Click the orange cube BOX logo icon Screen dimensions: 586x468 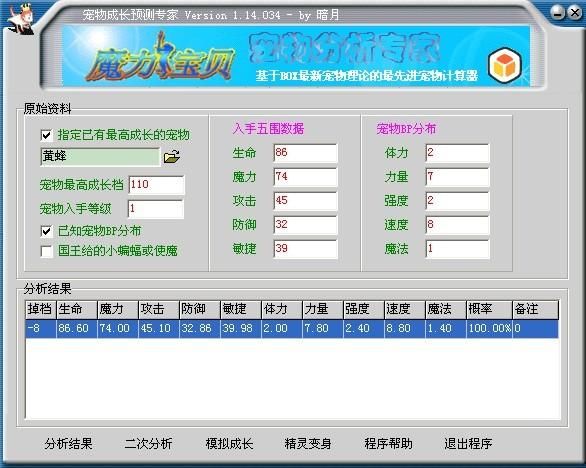(505, 65)
